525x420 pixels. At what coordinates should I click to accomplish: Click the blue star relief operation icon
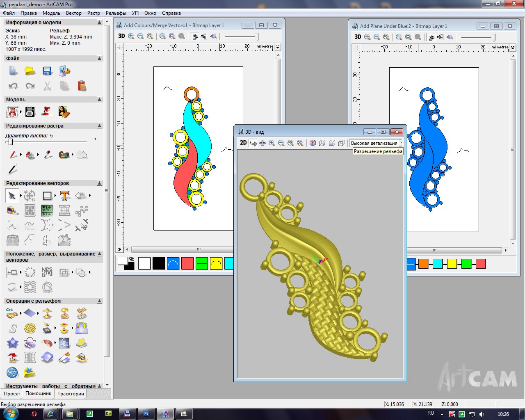tap(12, 343)
